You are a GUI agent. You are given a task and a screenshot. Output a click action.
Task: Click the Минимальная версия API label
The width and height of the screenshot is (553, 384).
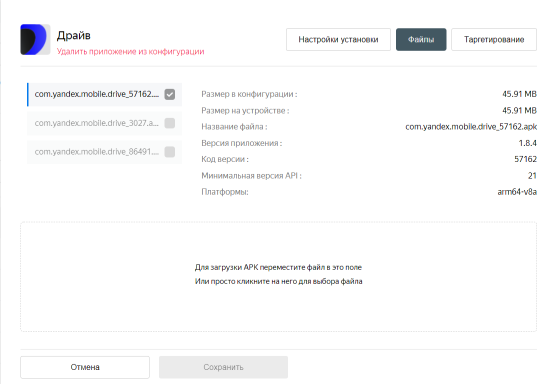[251, 176]
